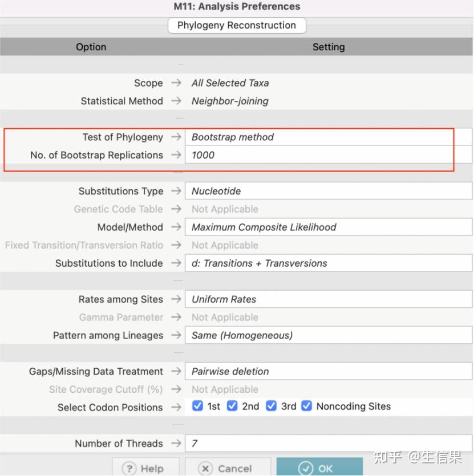Select the Phylogeny Reconstruction tab

pos(237,25)
